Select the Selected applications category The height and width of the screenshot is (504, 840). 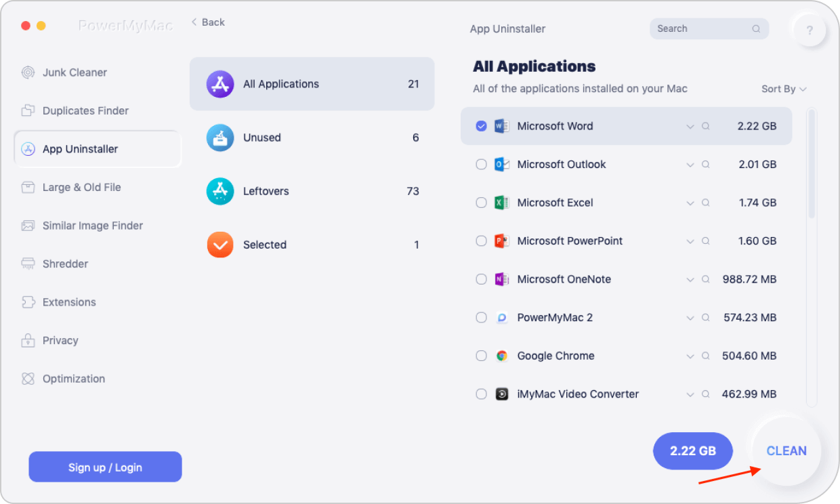(x=312, y=245)
